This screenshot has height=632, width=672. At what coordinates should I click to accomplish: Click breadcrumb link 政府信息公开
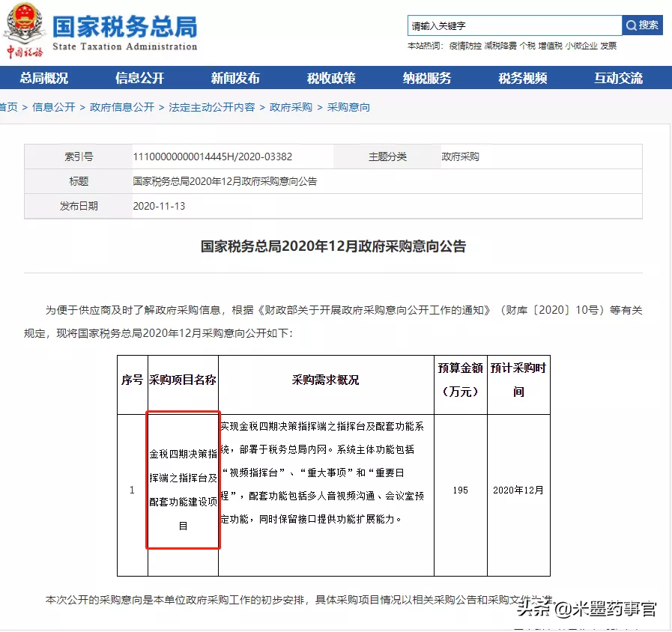pos(122,107)
